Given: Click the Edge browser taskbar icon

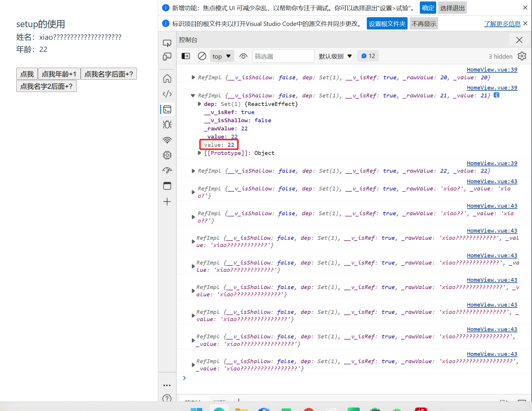Looking at the screenshot, I should (x=219, y=409).
